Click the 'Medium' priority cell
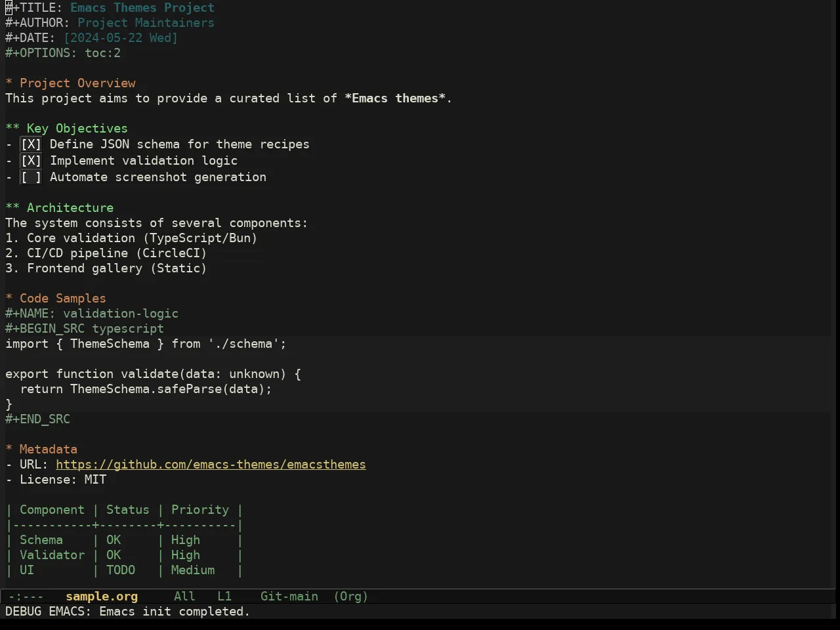Screen dimensions: 840x630 (193, 570)
